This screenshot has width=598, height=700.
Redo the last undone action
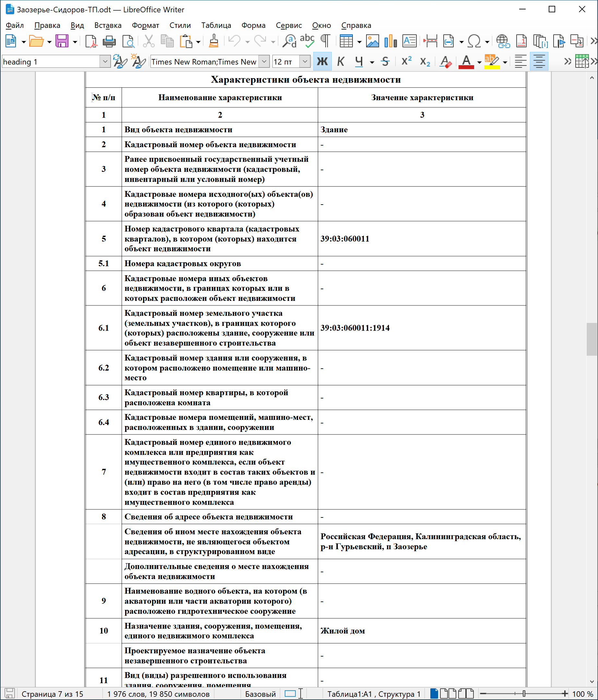click(x=260, y=41)
